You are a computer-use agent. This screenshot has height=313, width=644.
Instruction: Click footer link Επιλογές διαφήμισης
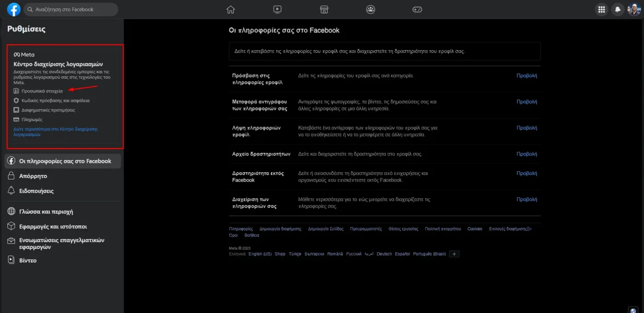[x=510, y=229]
